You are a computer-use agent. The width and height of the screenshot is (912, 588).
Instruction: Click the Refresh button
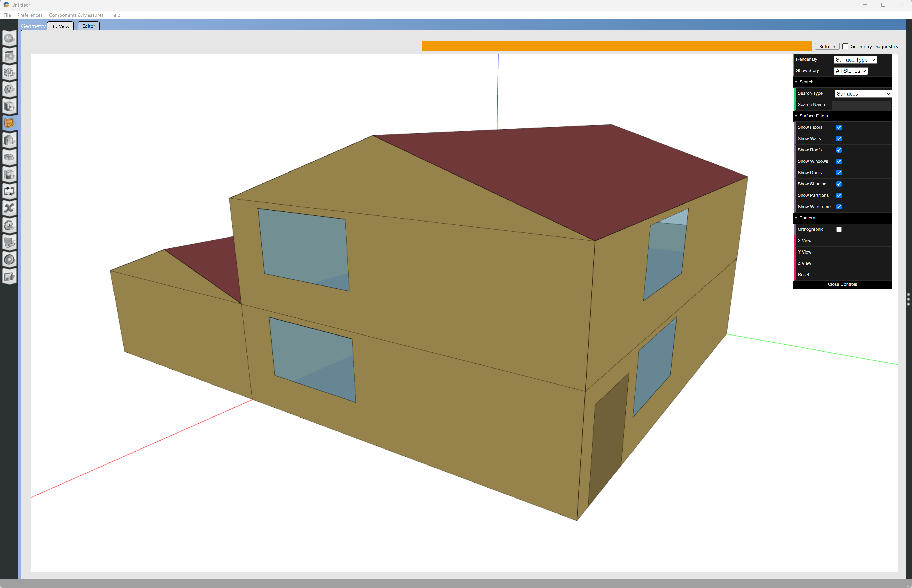827,46
